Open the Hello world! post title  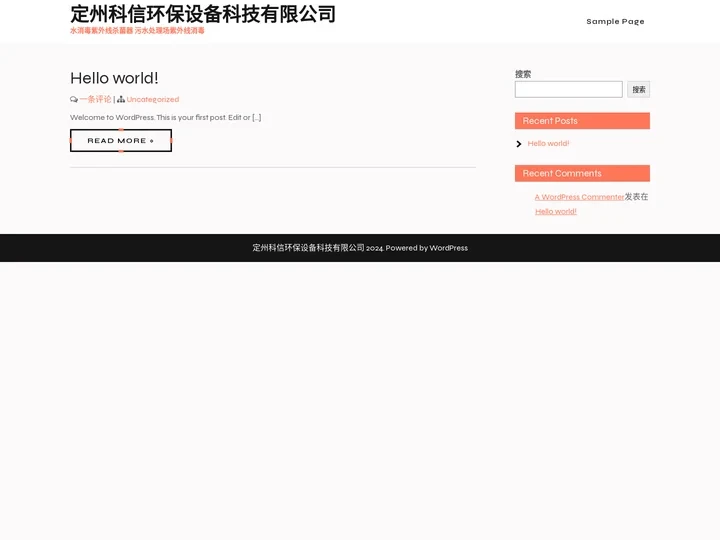pos(114,78)
